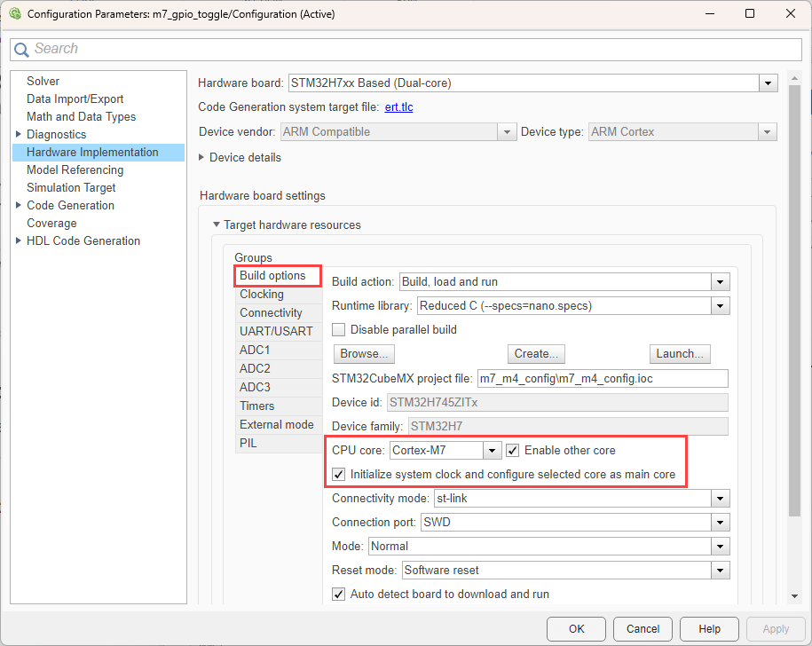Toggle Auto detect board to download and run

pyautogui.click(x=339, y=594)
